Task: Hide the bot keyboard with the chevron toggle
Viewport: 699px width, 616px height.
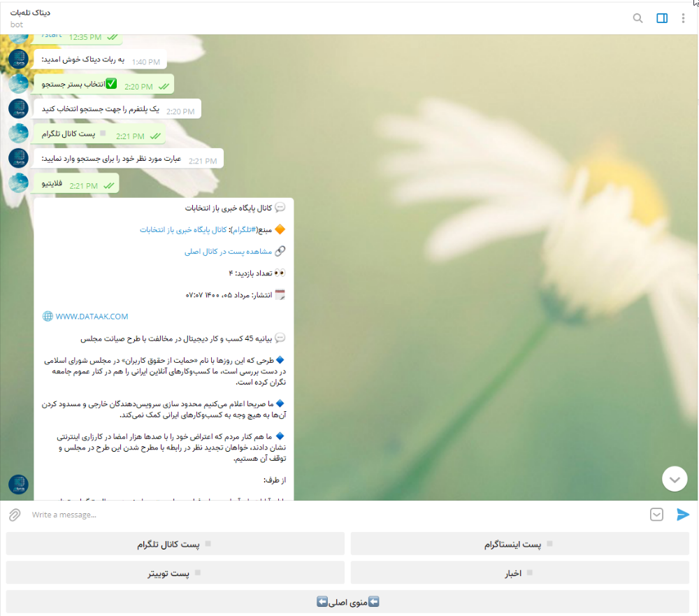Action: click(x=656, y=515)
